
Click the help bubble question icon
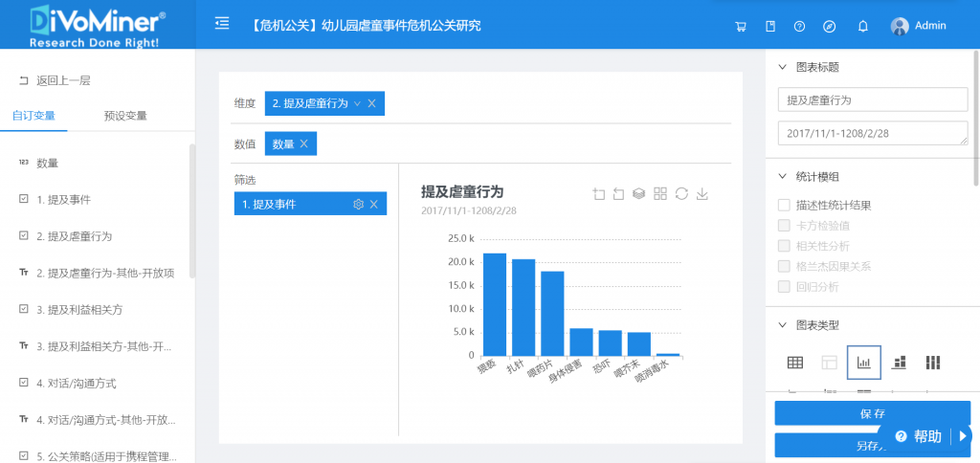tap(901, 436)
